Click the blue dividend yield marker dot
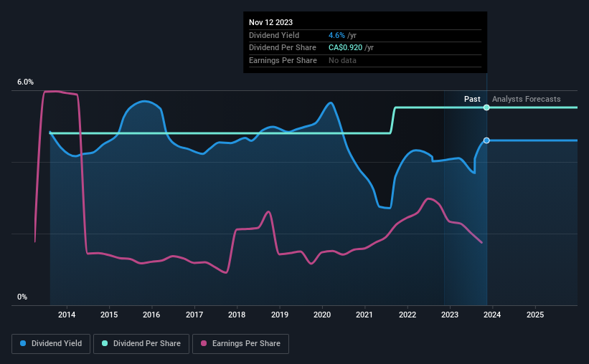Viewport: 589px width, 364px height. pyautogui.click(x=486, y=140)
